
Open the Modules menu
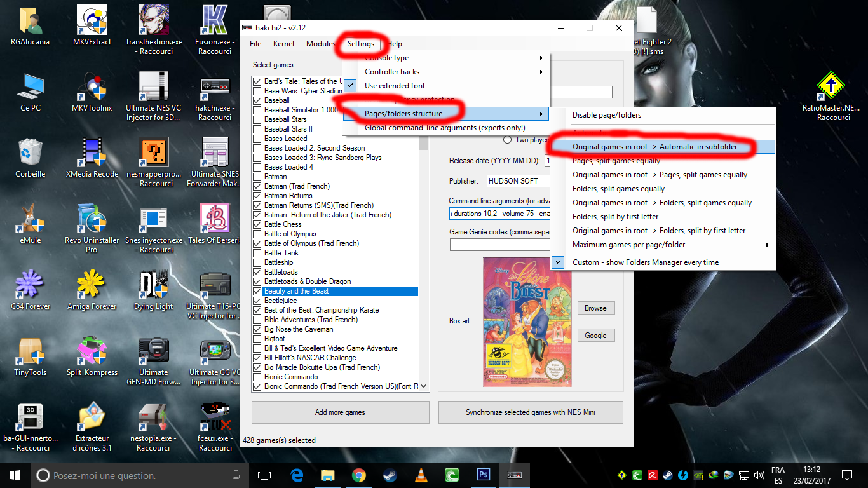pos(320,44)
